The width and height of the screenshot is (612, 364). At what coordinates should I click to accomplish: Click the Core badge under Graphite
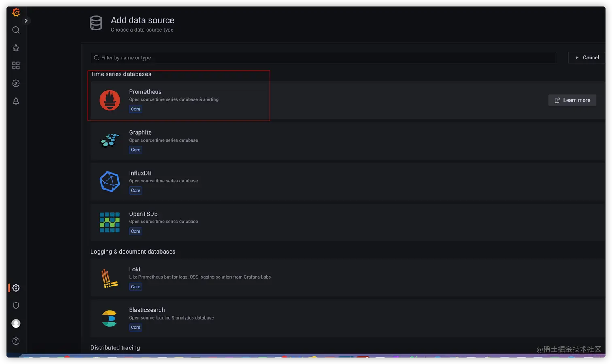click(x=136, y=150)
